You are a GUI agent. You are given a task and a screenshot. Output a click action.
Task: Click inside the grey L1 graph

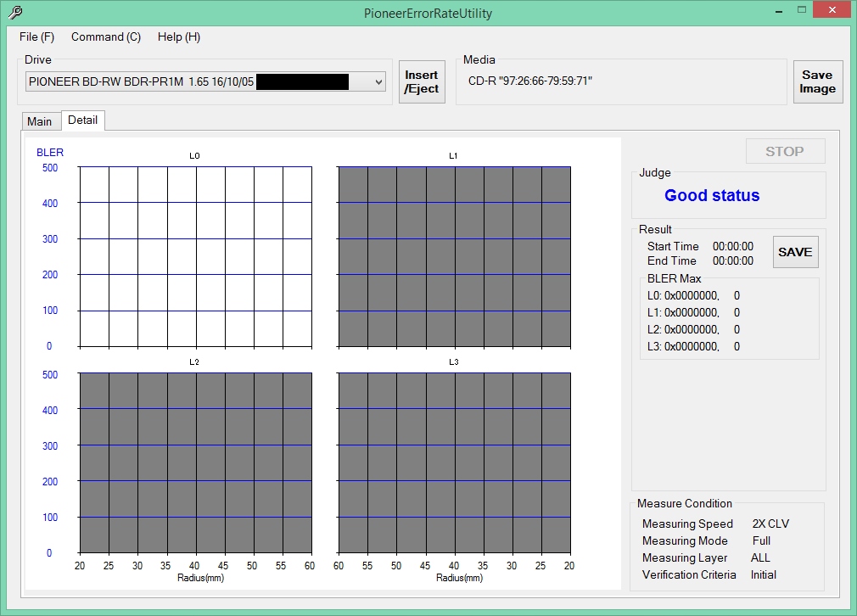[454, 256]
